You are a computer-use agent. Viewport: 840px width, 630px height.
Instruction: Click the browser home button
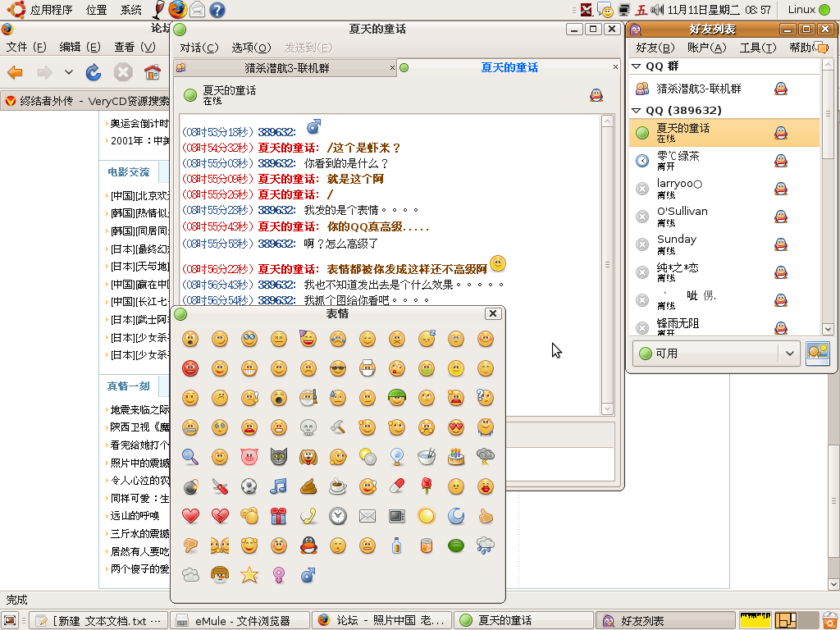click(x=152, y=72)
